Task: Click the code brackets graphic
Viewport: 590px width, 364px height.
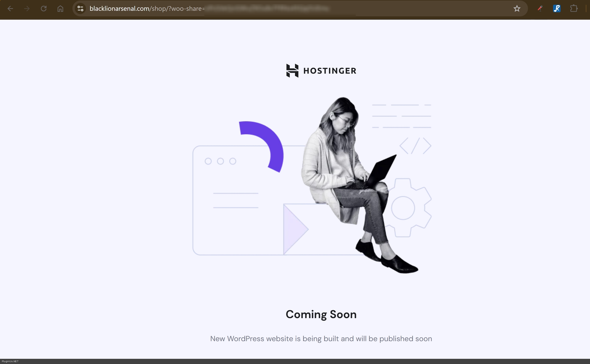Action: tap(415, 146)
